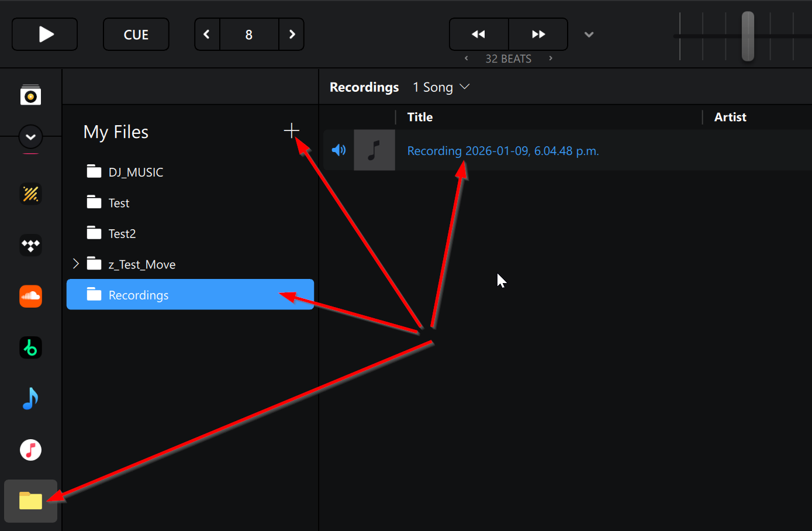Viewport: 812px width, 531px height.
Task: Open the Apple Music source icon
Action: (30, 450)
